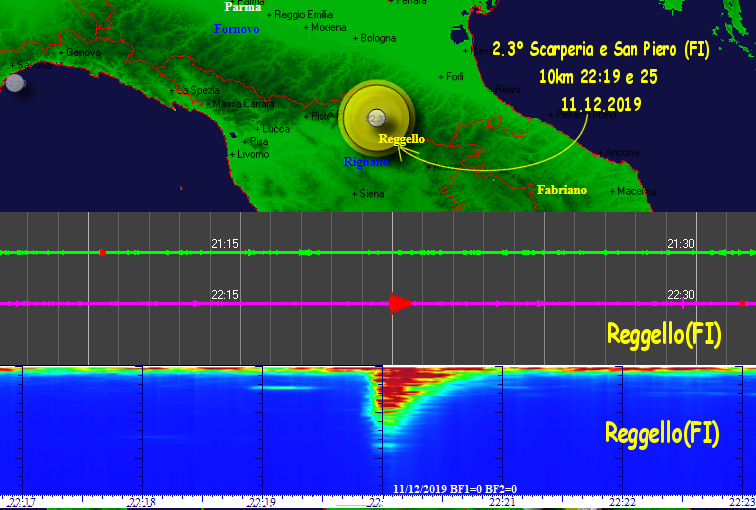The image size is (756, 510).
Task: Click the 'Rimini' city label
Action: click(508, 89)
